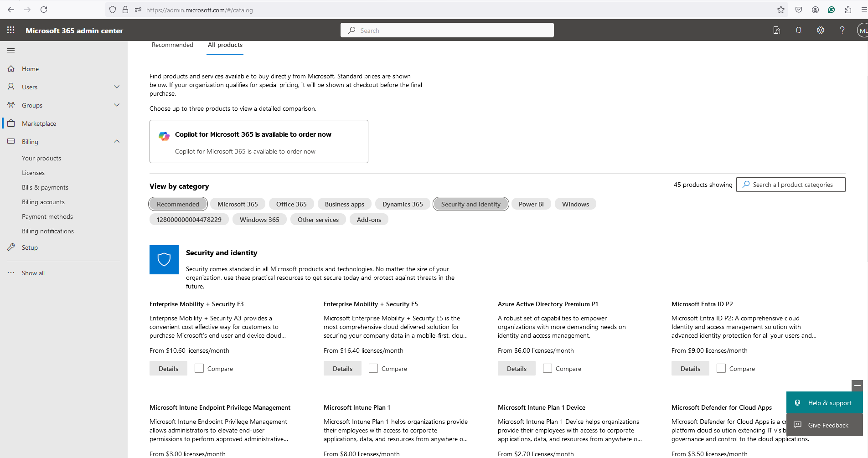
Task: Click the Give Feedback button
Action: click(x=824, y=425)
